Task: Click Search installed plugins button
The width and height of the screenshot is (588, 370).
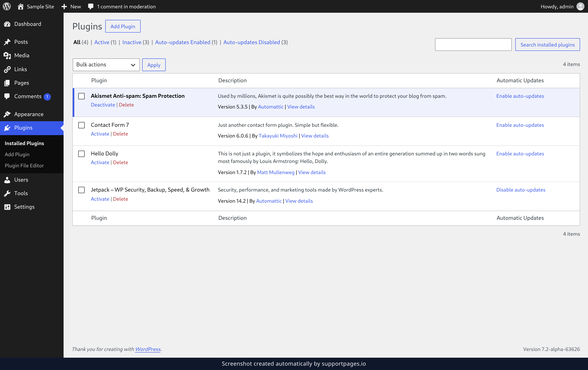Action: point(547,45)
